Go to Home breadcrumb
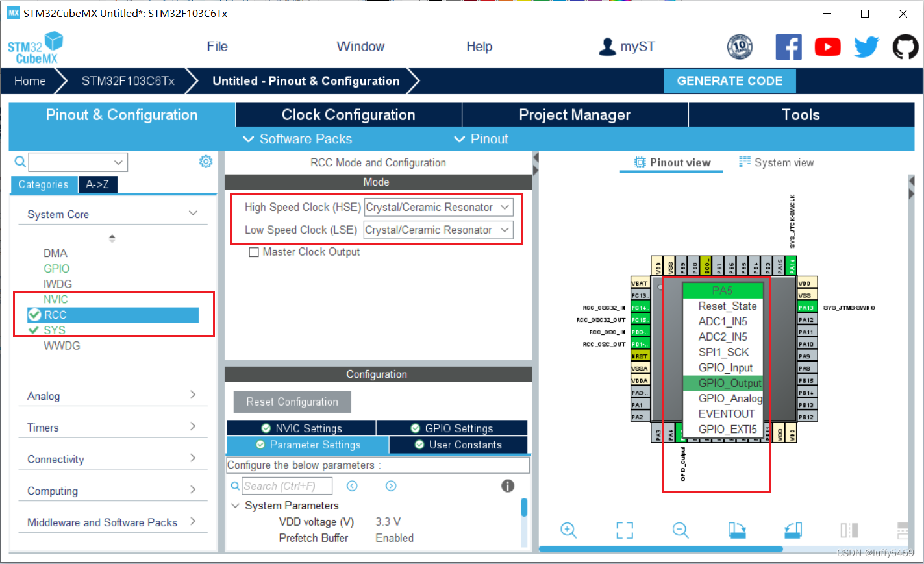924x564 pixels. coord(30,81)
